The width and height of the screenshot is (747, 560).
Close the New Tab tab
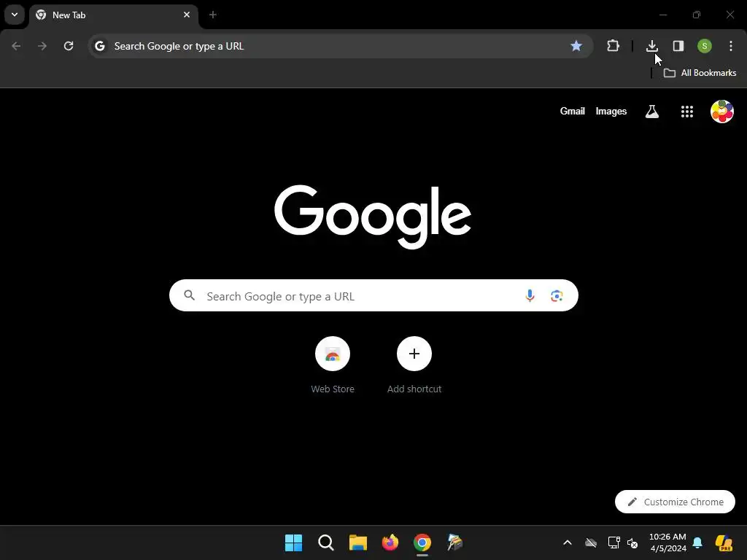click(x=187, y=15)
